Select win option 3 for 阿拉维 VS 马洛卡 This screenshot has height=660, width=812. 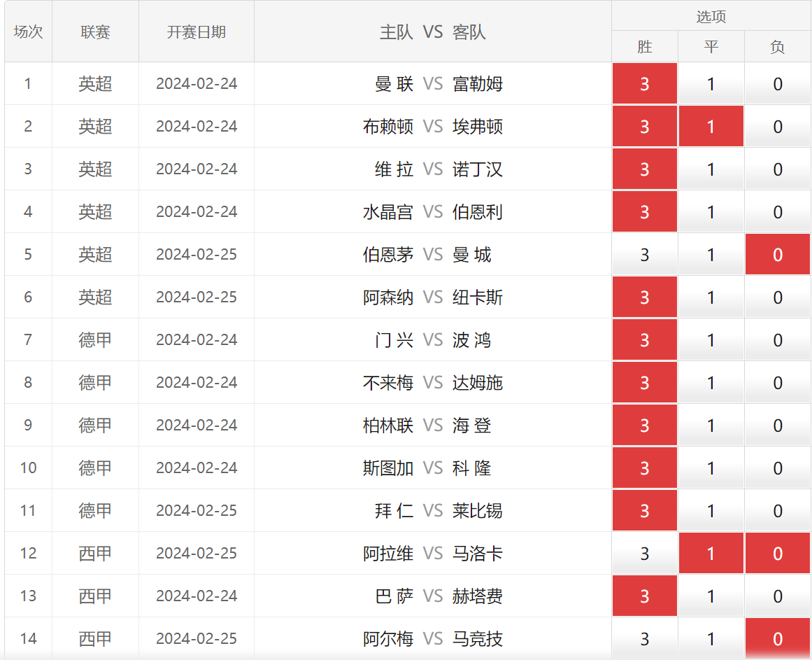(x=645, y=554)
